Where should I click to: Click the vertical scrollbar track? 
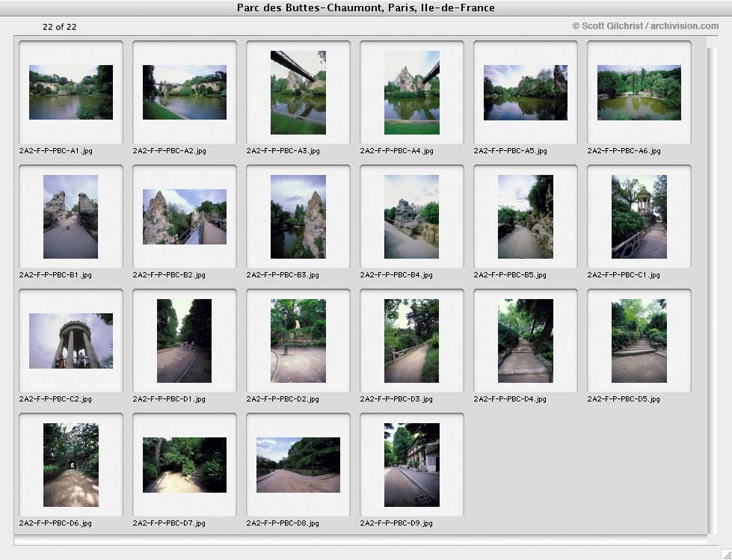coord(713,290)
